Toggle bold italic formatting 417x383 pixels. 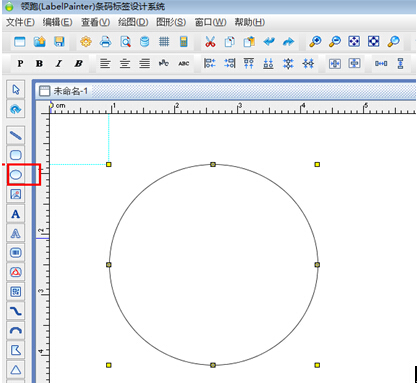[79, 63]
